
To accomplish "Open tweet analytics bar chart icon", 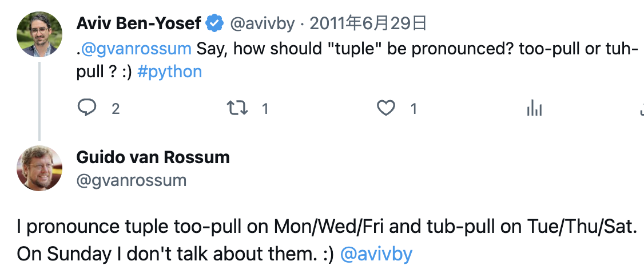I will (x=534, y=108).
